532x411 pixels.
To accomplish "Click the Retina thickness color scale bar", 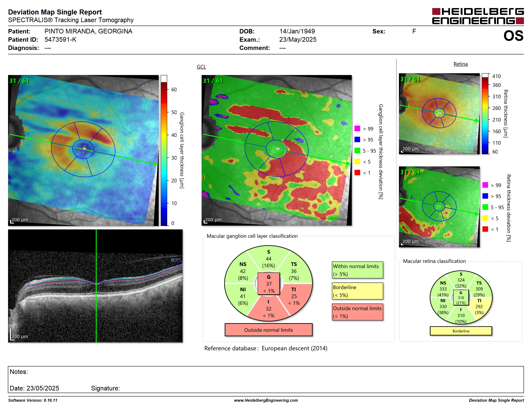I will [x=485, y=114].
